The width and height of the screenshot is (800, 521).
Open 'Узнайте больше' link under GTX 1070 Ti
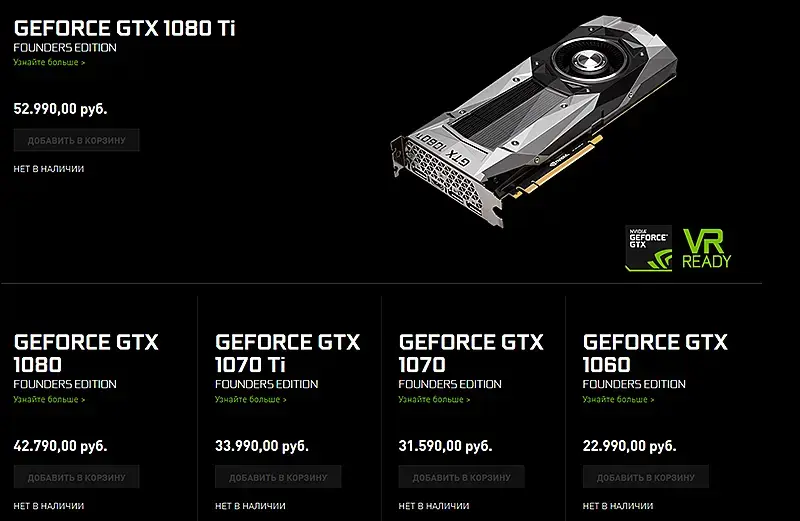pos(251,400)
